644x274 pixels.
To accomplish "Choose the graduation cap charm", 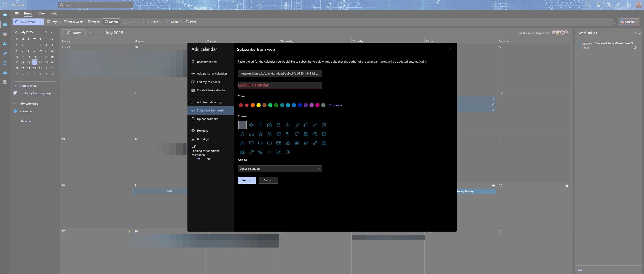I will click(x=305, y=143).
